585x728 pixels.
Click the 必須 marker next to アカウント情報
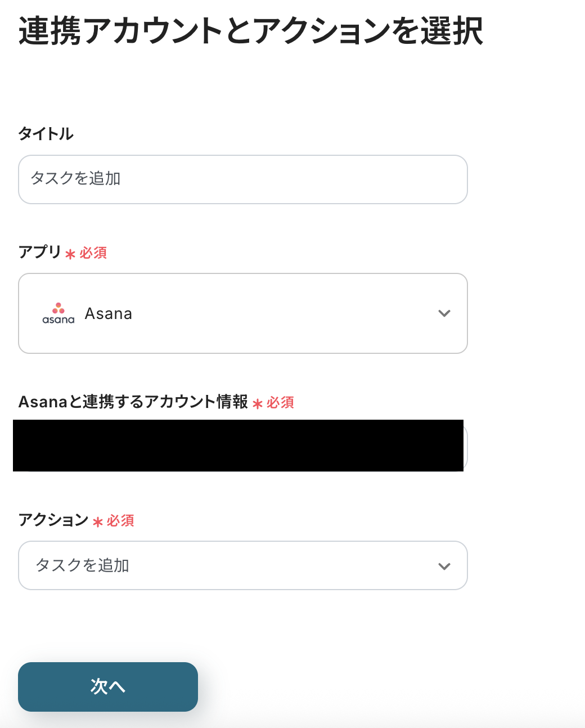pyautogui.click(x=281, y=403)
